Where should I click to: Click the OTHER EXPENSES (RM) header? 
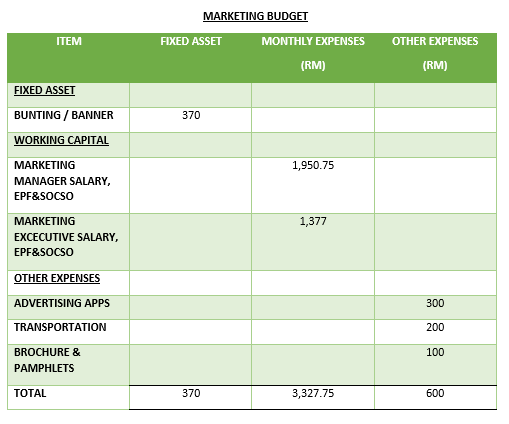pos(435,53)
